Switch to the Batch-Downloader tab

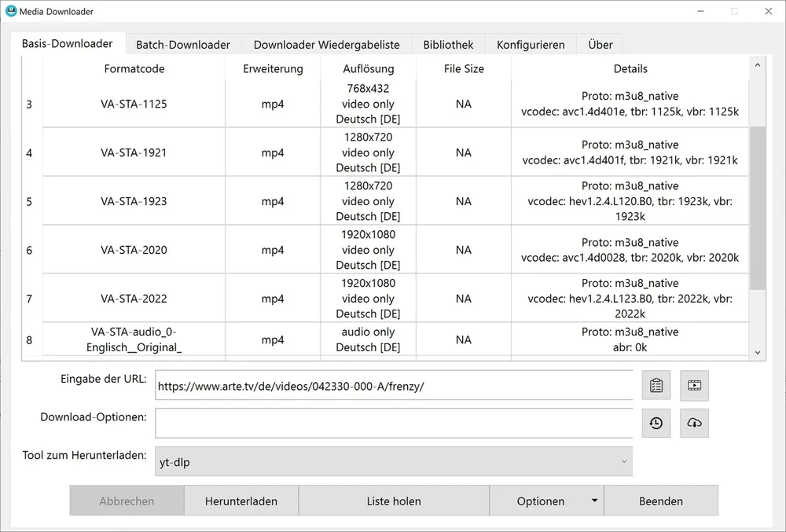(x=183, y=45)
